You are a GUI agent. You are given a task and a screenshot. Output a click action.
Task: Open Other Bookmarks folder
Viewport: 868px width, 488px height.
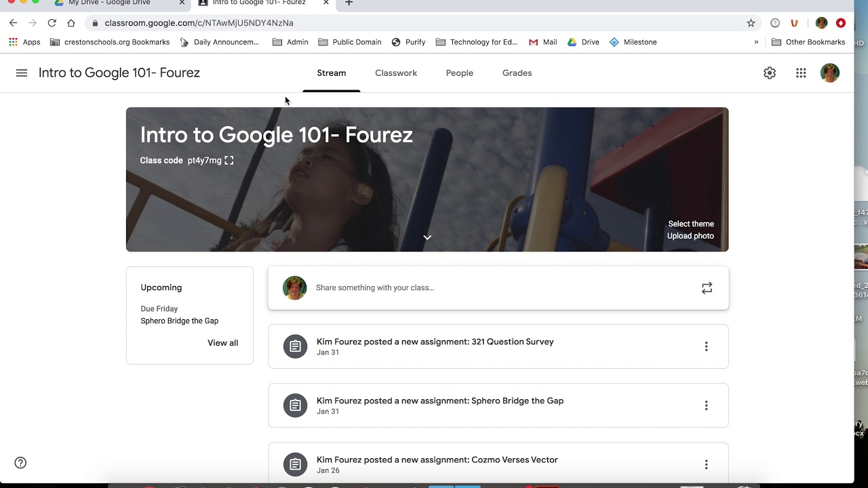point(808,42)
